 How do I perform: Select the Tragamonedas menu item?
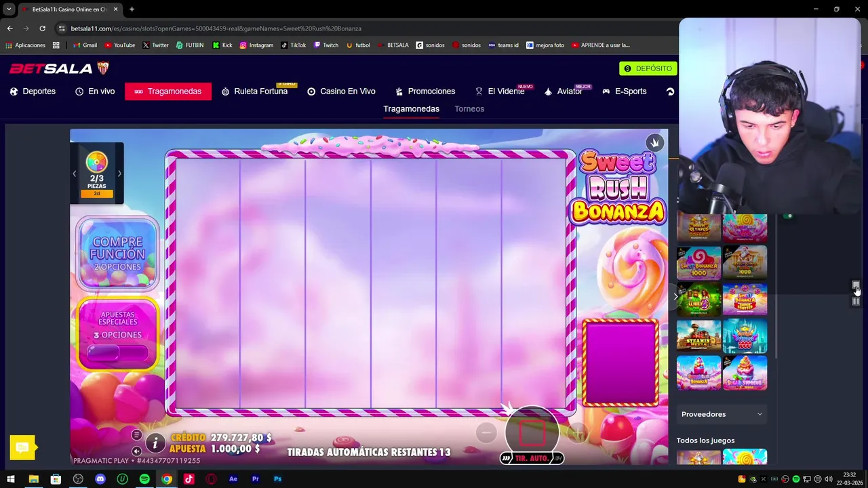coord(168,91)
